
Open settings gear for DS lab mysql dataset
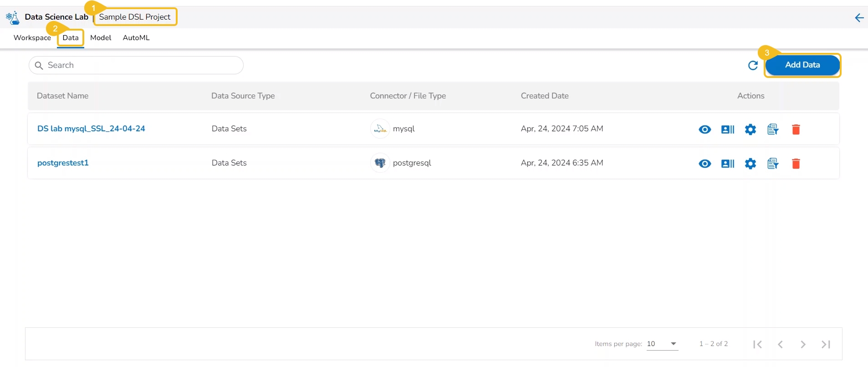tap(750, 129)
